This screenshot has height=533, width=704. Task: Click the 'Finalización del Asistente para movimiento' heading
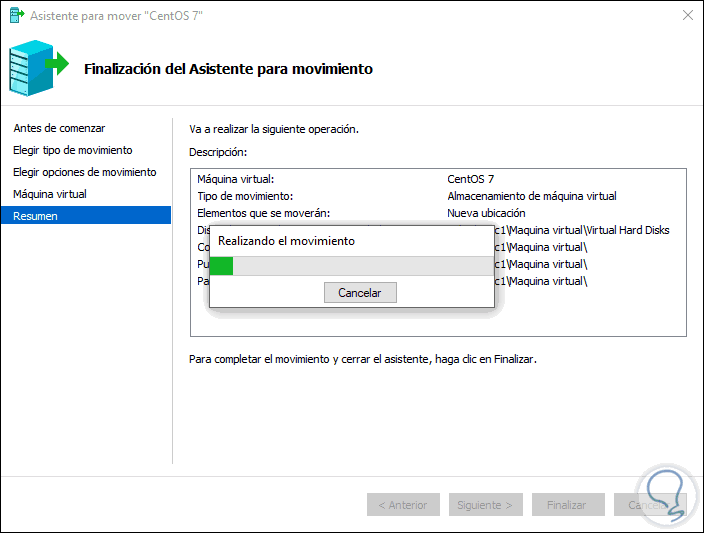pos(228,69)
